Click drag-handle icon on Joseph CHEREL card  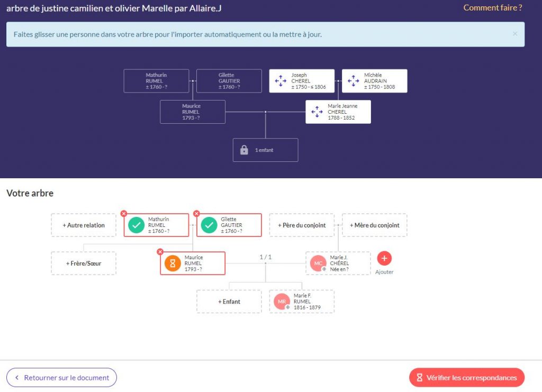click(281, 81)
